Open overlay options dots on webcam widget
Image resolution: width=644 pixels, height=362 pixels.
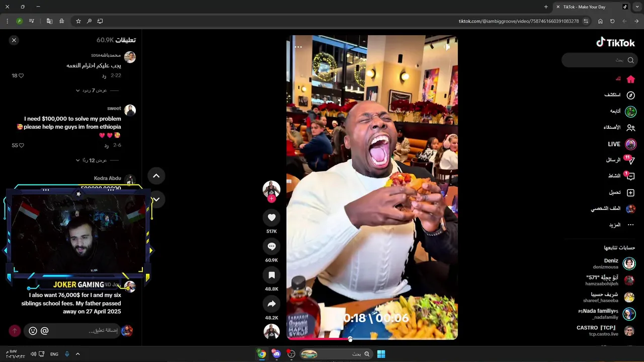pos(46,190)
